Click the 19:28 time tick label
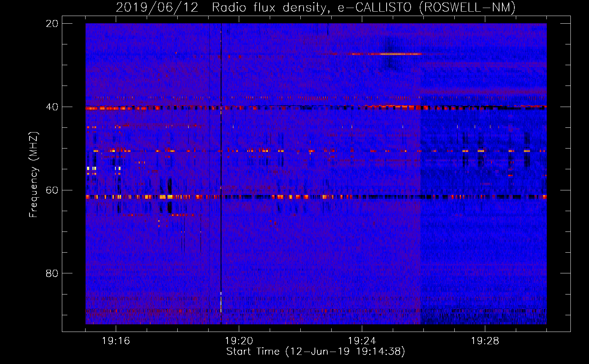This screenshot has width=589, height=364. pyautogui.click(x=485, y=341)
